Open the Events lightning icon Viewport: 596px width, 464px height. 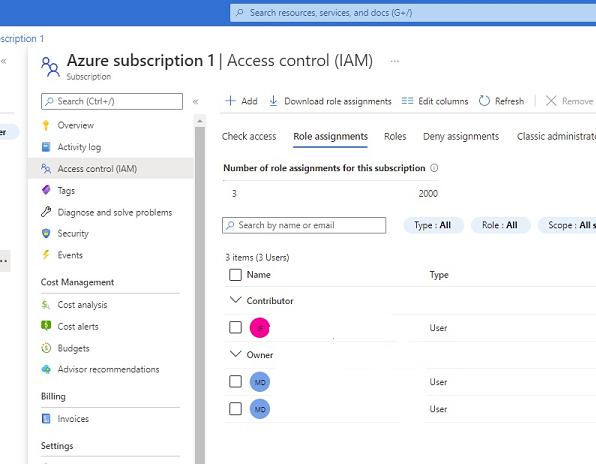click(46, 255)
